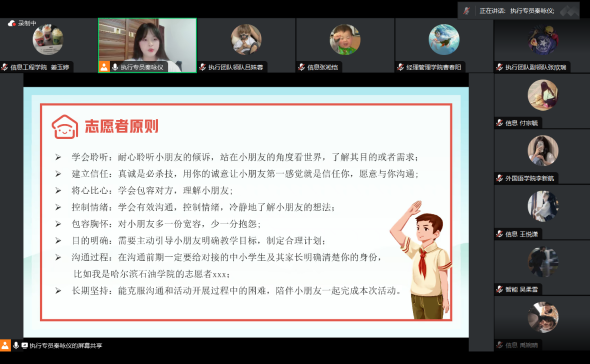Click the muted mic icon beside 信息工程学院
The width and height of the screenshot is (590, 364).
pyautogui.click(x=5, y=67)
